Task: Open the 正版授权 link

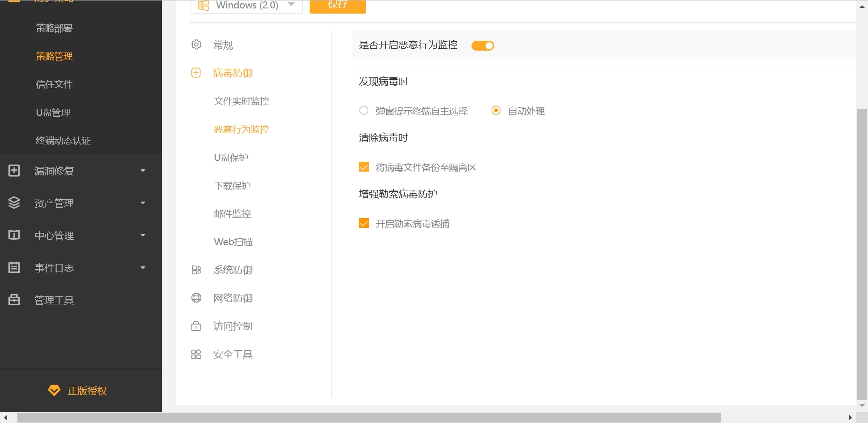Action: click(x=87, y=391)
